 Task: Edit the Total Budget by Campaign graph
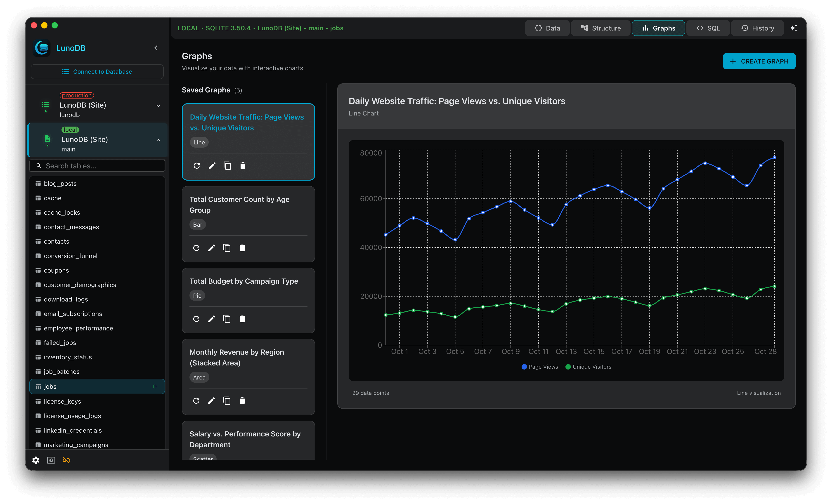[x=211, y=319]
